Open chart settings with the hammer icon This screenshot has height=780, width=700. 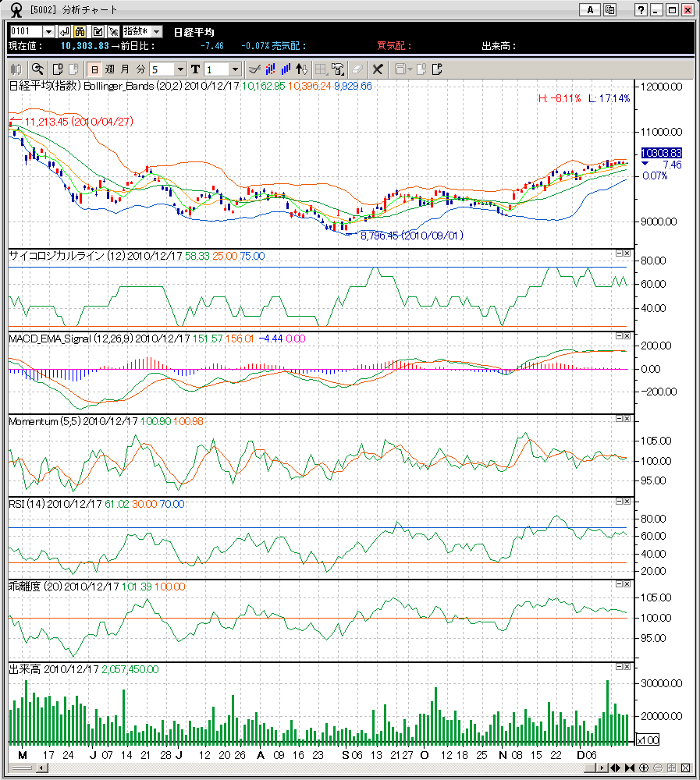114,31
